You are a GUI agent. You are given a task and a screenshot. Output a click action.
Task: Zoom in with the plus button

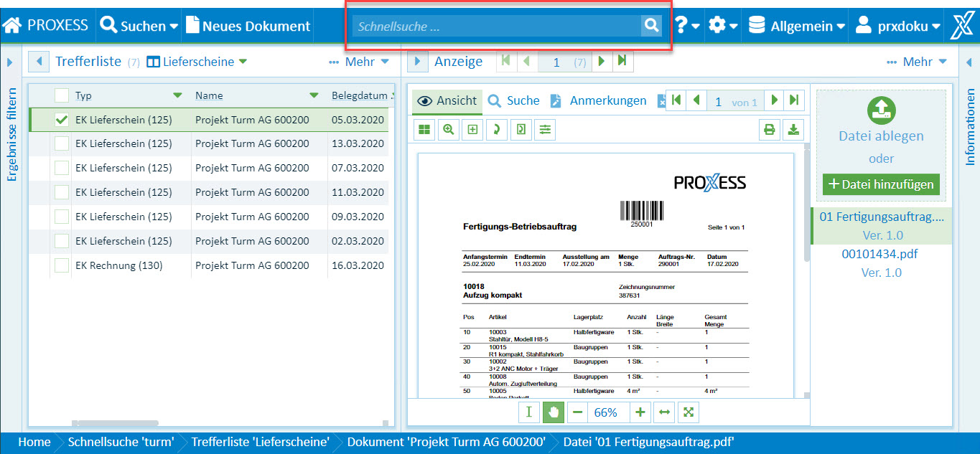pyautogui.click(x=640, y=412)
